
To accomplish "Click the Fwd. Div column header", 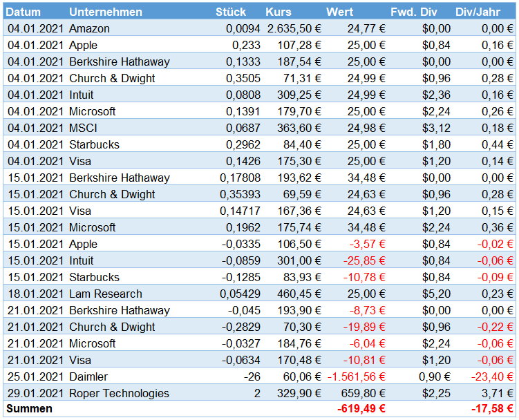I will [414, 12].
